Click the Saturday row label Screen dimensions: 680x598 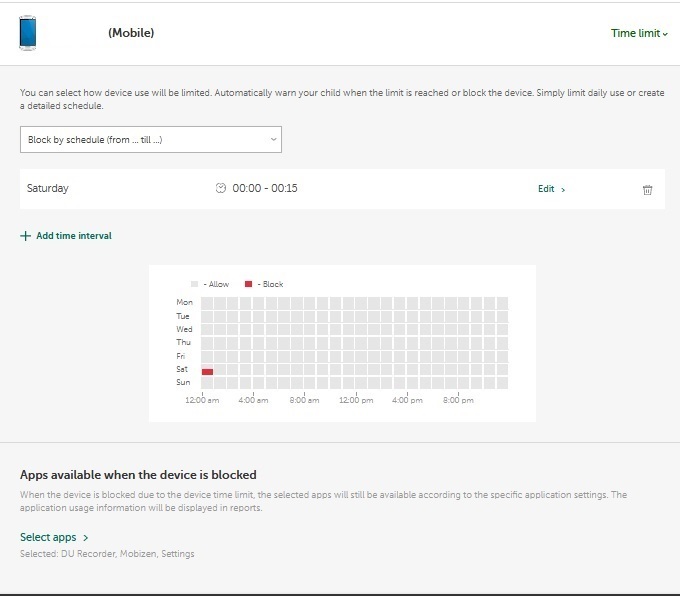(48, 188)
